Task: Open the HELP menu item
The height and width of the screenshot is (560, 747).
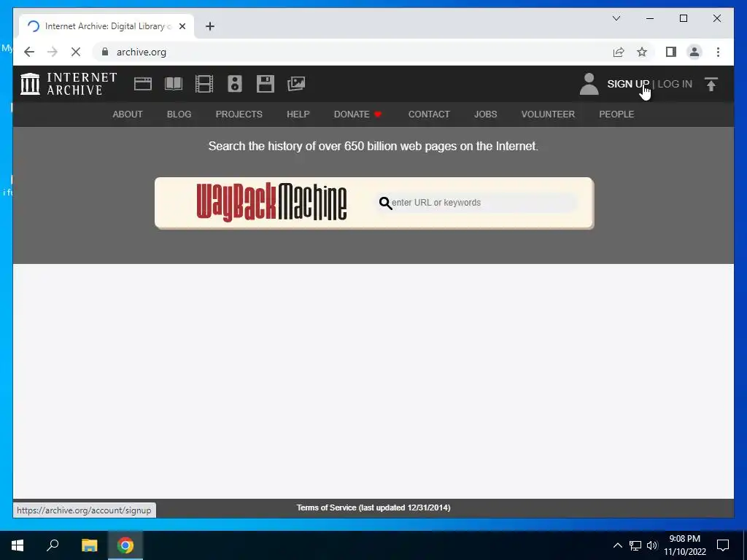Action: [298, 114]
